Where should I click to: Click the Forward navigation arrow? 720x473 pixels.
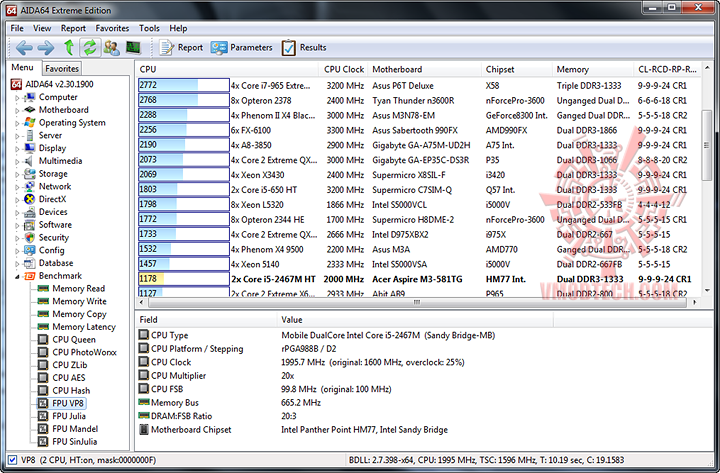(x=45, y=47)
